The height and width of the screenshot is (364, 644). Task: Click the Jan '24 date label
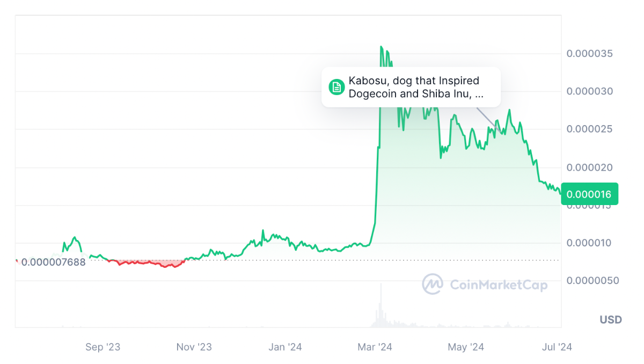pyautogui.click(x=285, y=347)
